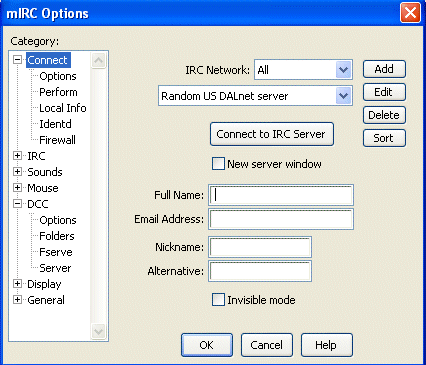Click the Delete server button
The image size is (426, 365).
[x=384, y=115]
